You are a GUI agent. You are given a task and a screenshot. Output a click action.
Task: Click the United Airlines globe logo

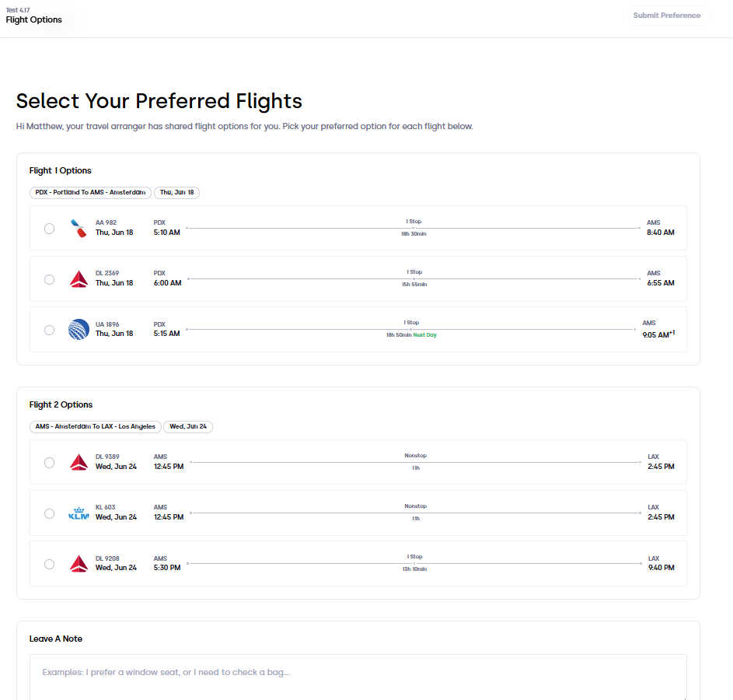(79, 329)
